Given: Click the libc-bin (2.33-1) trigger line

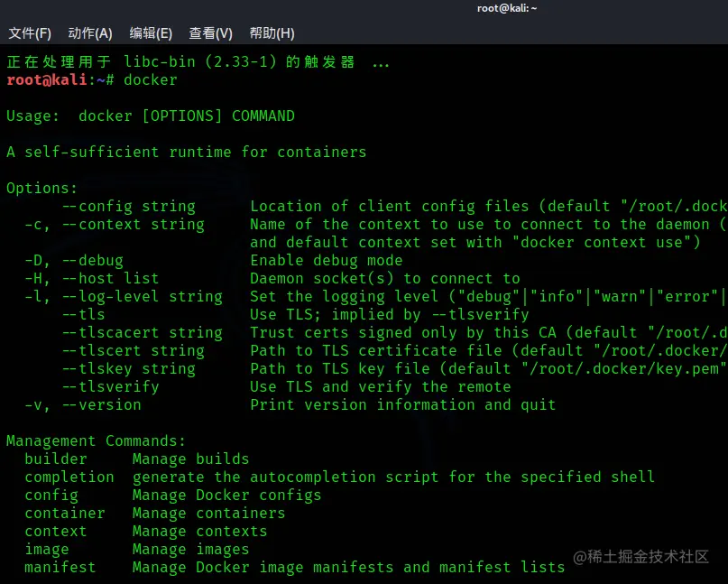Looking at the screenshot, I should (198, 61).
